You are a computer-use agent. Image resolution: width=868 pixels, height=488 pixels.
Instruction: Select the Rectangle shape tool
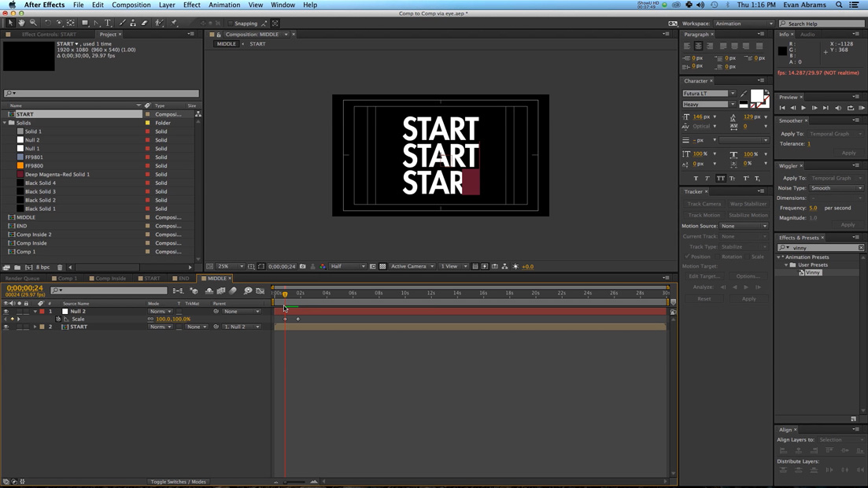click(85, 23)
